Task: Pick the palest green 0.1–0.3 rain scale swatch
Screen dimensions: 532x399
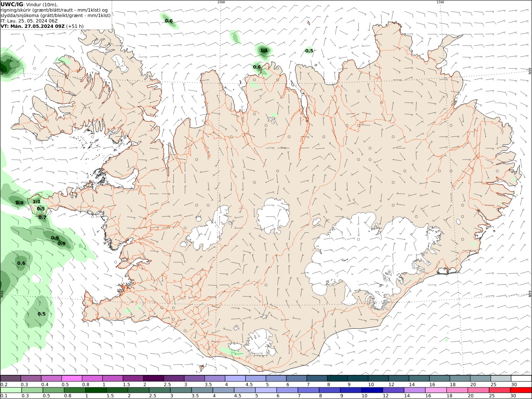Action: [11, 390]
